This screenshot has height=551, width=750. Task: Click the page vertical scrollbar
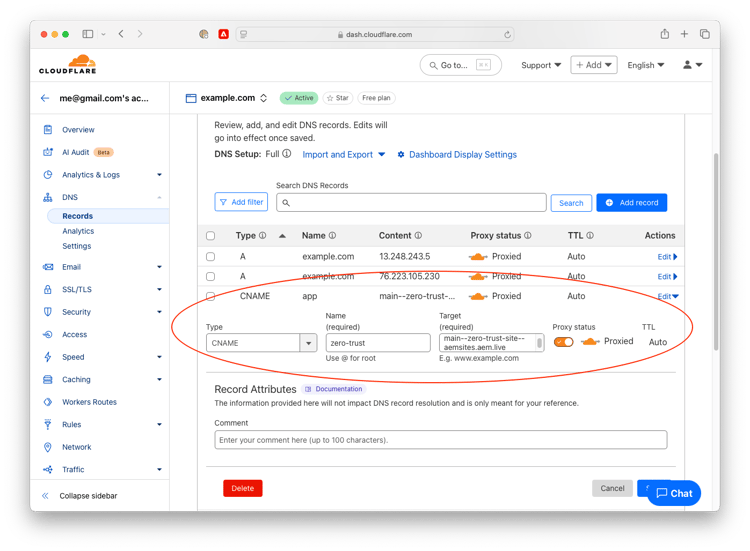[x=716, y=252]
